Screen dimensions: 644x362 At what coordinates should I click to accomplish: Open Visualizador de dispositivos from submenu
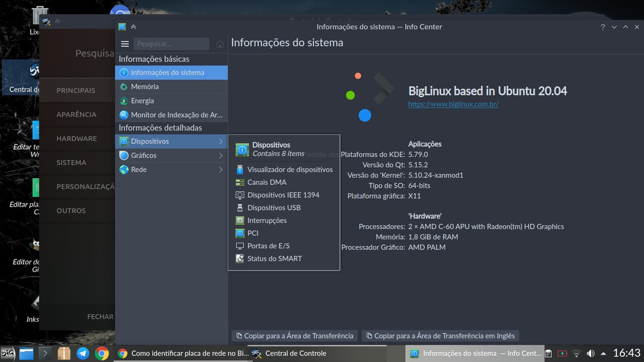(x=284, y=169)
